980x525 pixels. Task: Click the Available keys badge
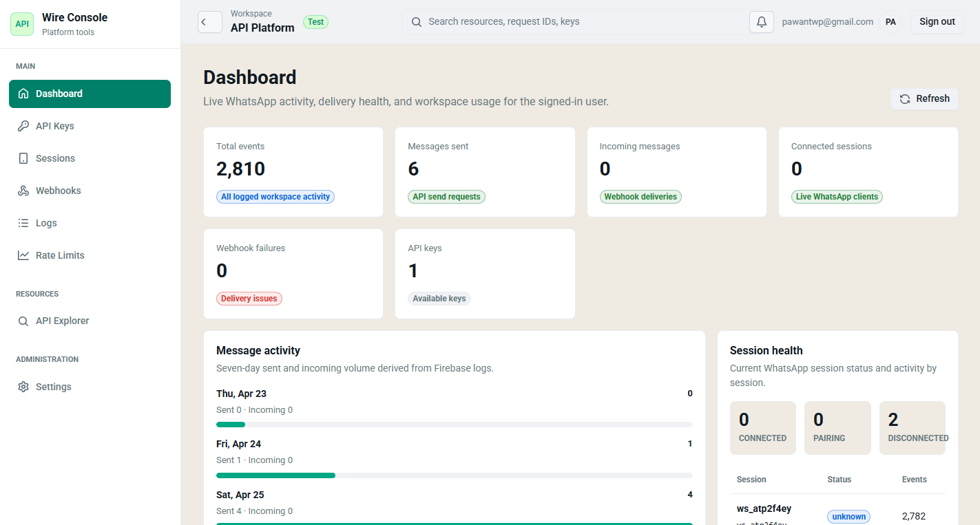tap(439, 299)
